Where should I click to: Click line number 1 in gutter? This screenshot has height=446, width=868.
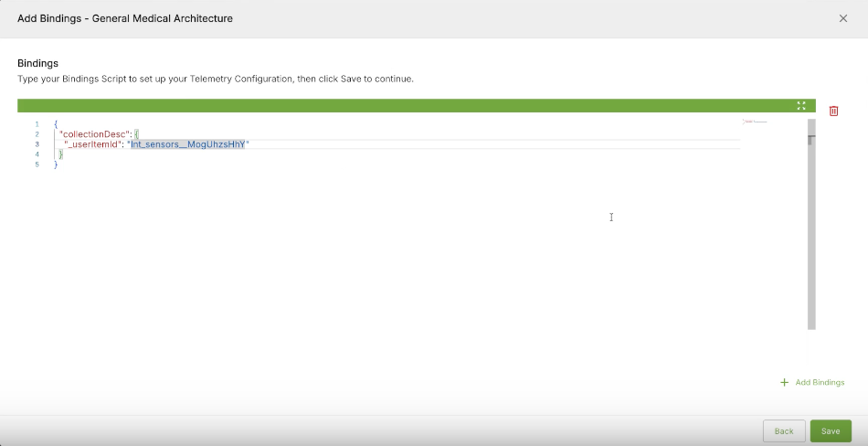[x=37, y=124]
